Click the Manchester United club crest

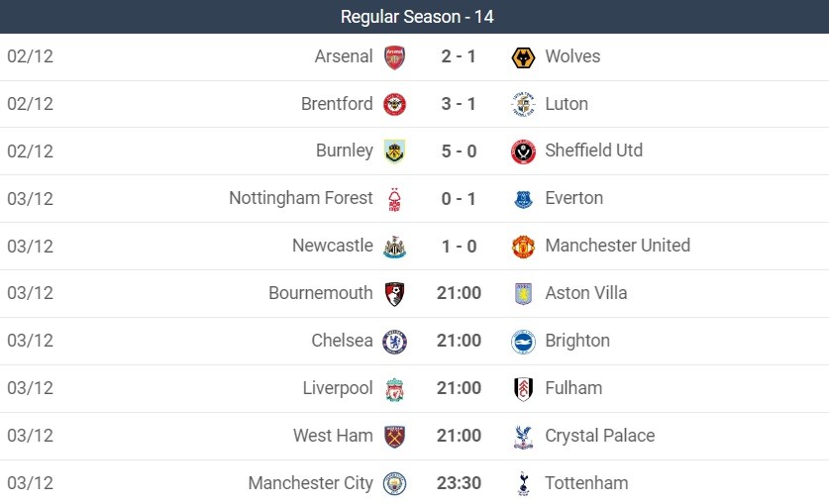coord(523,247)
